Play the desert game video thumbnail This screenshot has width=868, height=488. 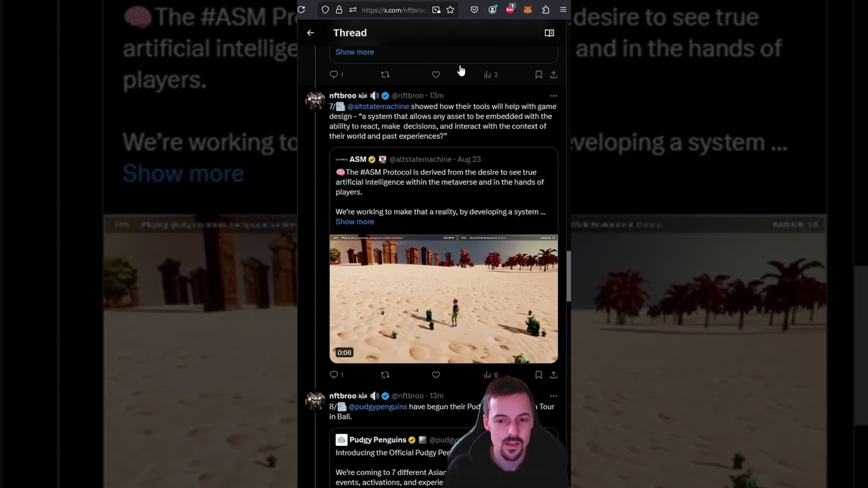[x=443, y=299]
